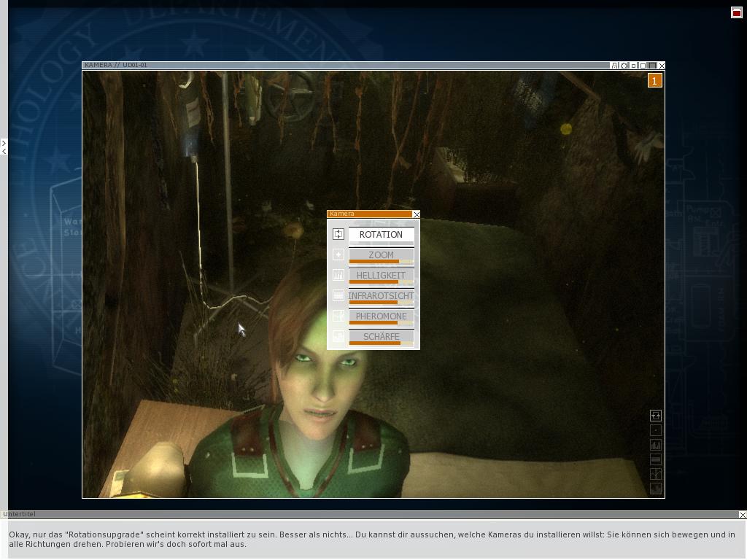Image resolution: width=747 pixels, height=560 pixels.
Task: Collapse the left side panel arrow
Action: coord(4,151)
